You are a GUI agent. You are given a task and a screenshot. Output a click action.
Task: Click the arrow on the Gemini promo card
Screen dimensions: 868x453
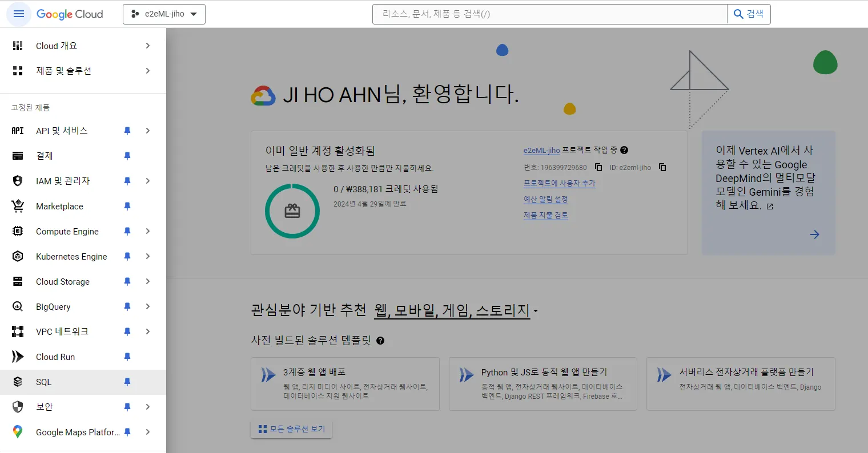click(815, 234)
